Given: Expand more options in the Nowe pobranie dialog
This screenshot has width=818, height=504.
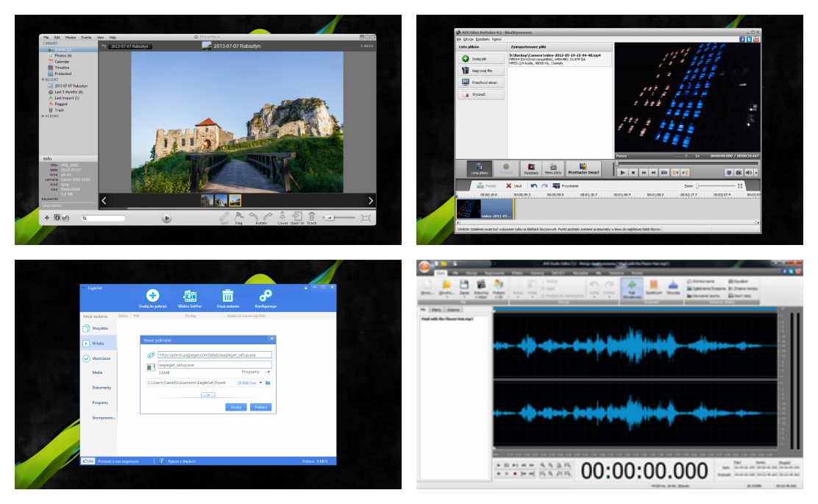Looking at the screenshot, I should [x=208, y=395].
